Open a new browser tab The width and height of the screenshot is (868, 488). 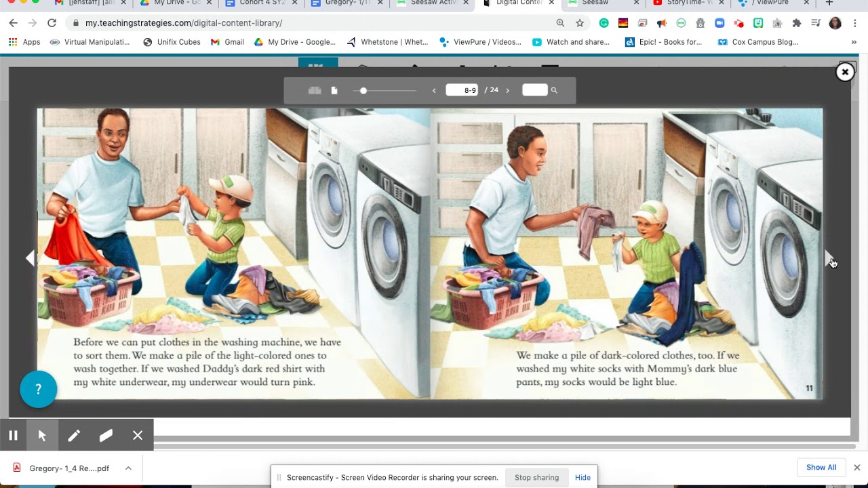click(x=829, y=3)
